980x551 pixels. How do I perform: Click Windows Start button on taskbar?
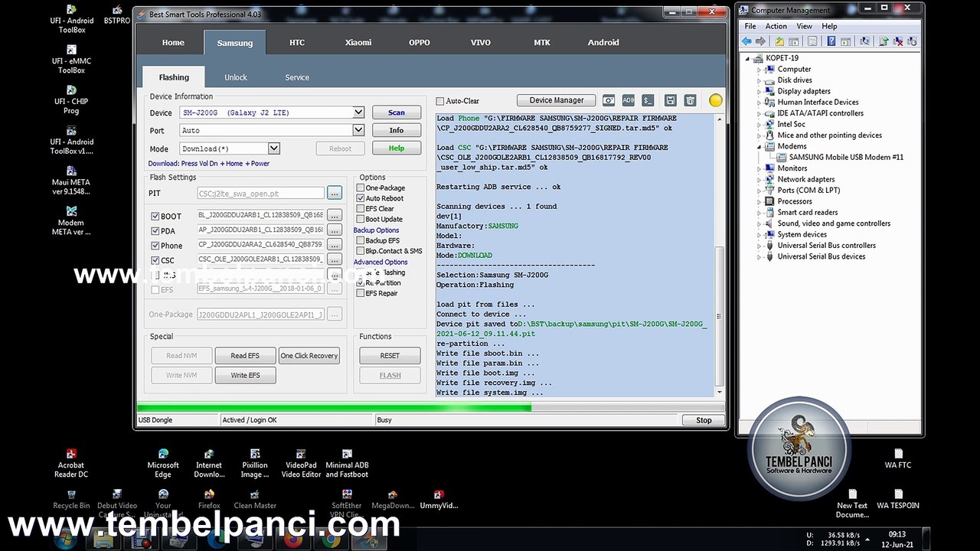[65, 540]
